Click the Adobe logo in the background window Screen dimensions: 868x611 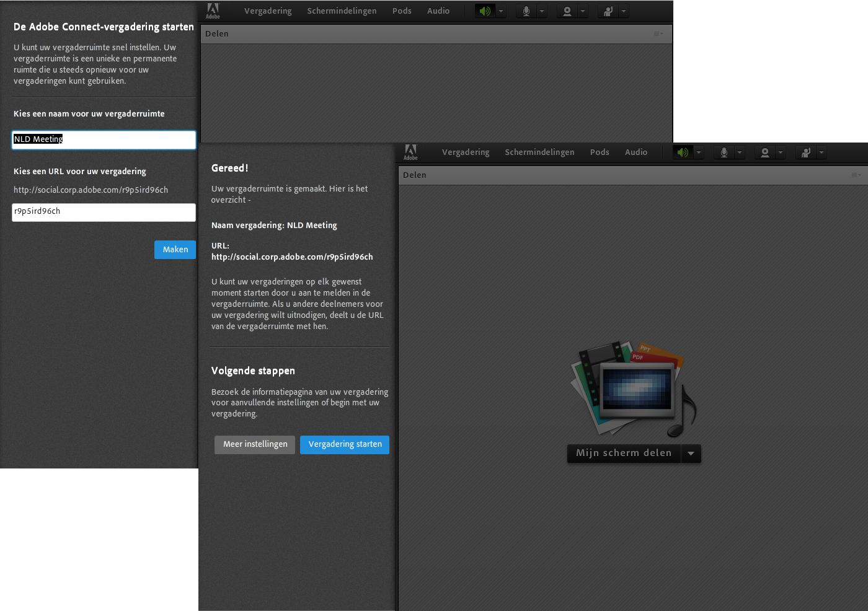213,11
